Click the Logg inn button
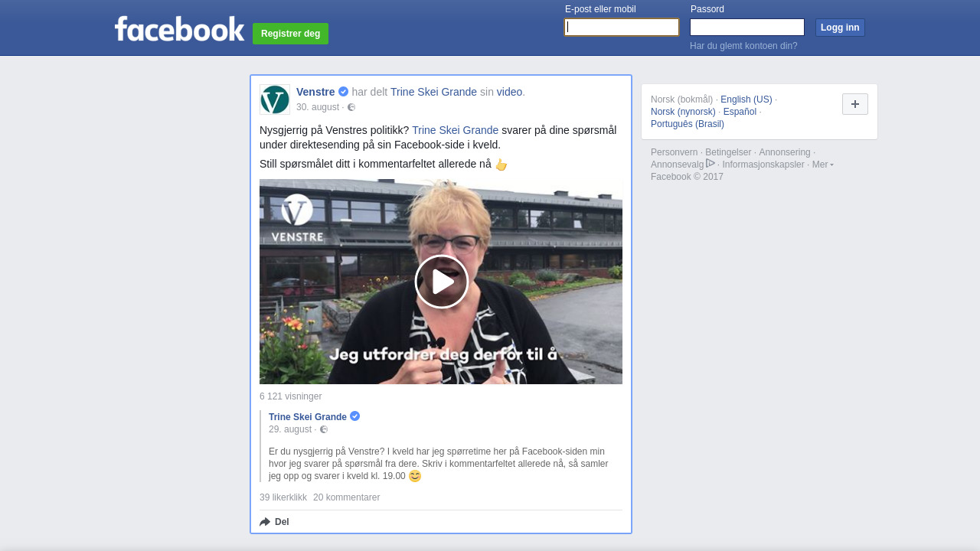This screenshot has height=551, width=980. 840,28
